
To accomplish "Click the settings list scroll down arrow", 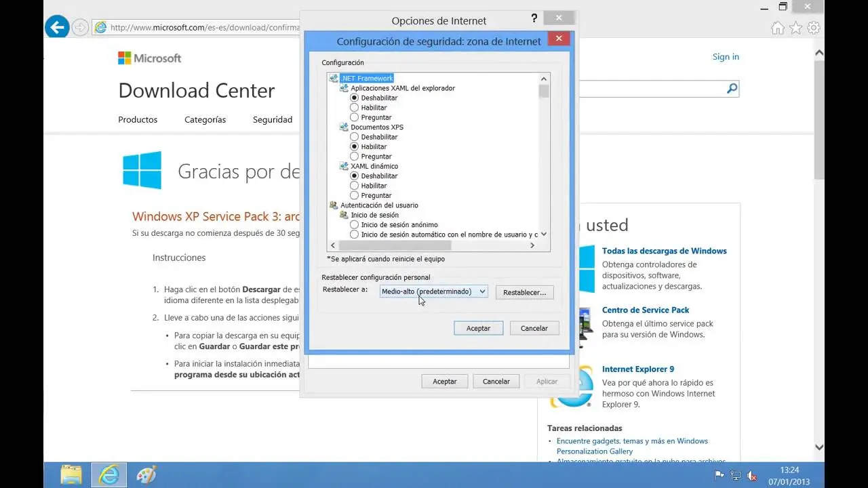I will coord(544,235).
